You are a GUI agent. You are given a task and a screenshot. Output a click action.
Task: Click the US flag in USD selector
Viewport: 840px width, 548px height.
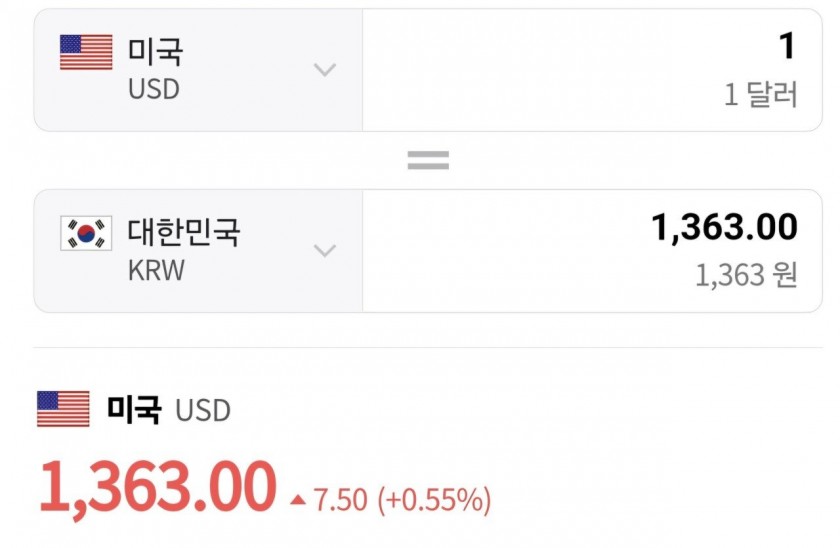click(86, 52)
